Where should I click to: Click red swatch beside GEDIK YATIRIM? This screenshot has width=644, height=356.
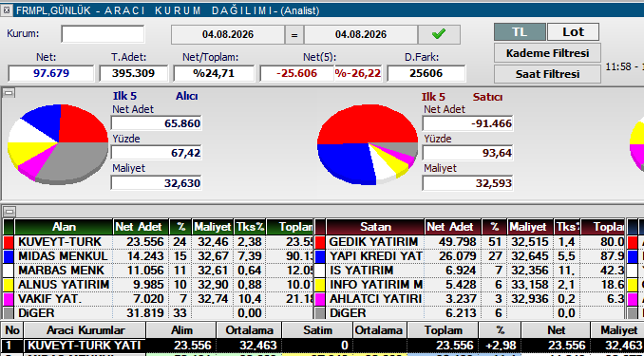tap(320, 242)
